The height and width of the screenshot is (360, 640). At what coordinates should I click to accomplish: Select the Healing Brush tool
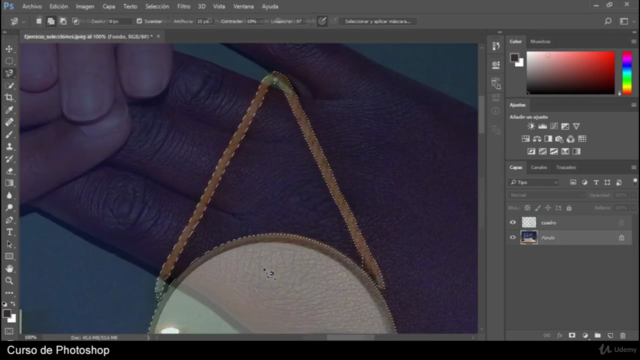pos(9,122)
